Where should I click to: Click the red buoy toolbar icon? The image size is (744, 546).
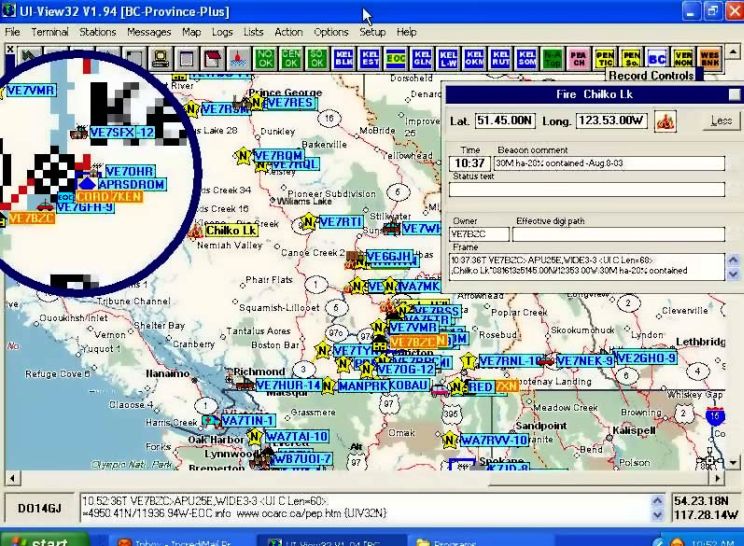click(x=239, y=59)
